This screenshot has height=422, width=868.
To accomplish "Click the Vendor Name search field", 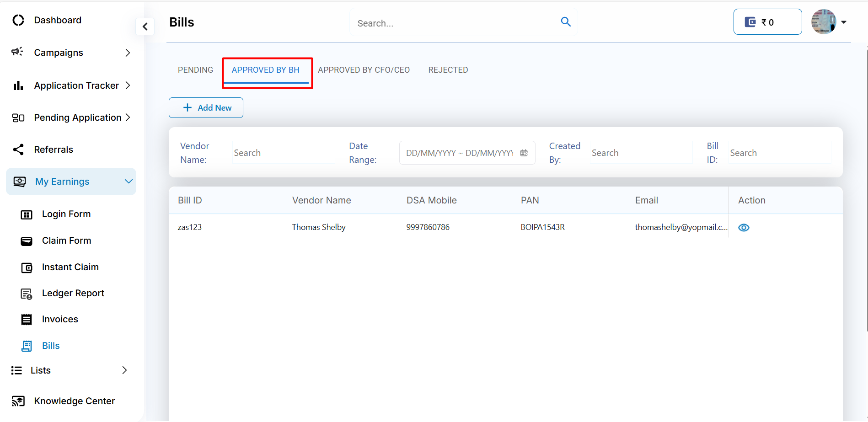I will 283,153.
